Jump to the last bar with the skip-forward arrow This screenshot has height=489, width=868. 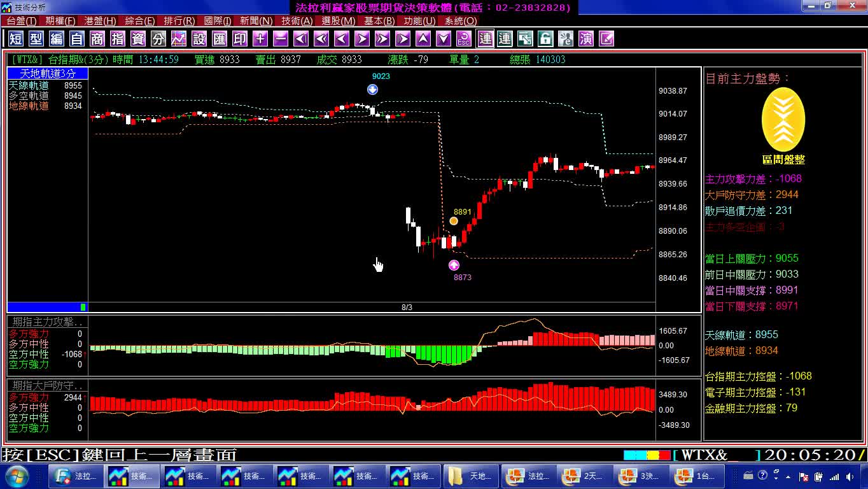403,39
